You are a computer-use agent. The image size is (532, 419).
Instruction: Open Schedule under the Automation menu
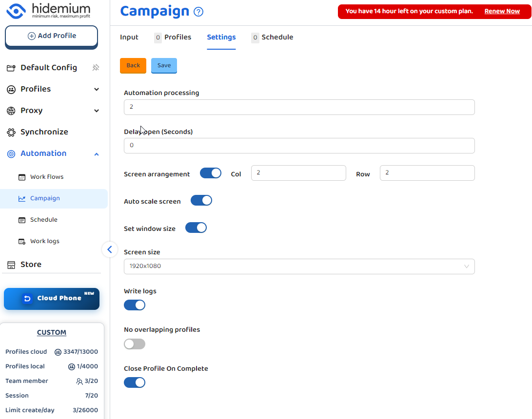tap(43, 220)
